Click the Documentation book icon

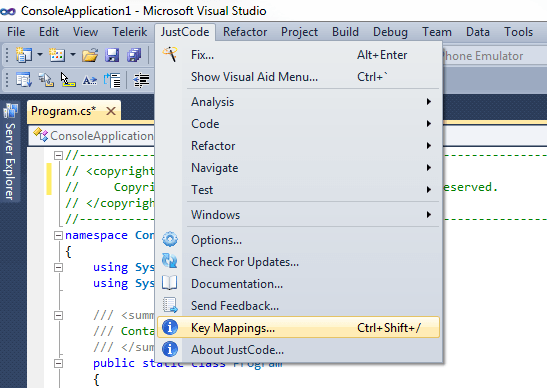170,283
